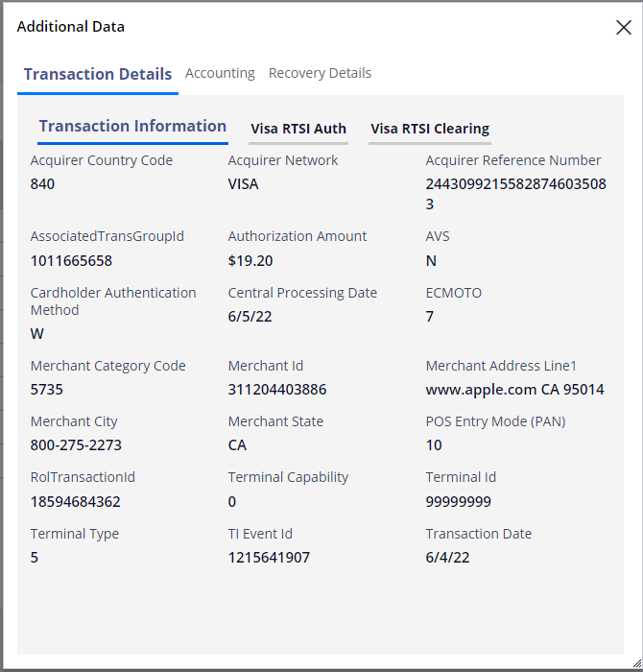Click the Merchant Category Code 5735
This screenshot has height=672, width=643.
47,389
